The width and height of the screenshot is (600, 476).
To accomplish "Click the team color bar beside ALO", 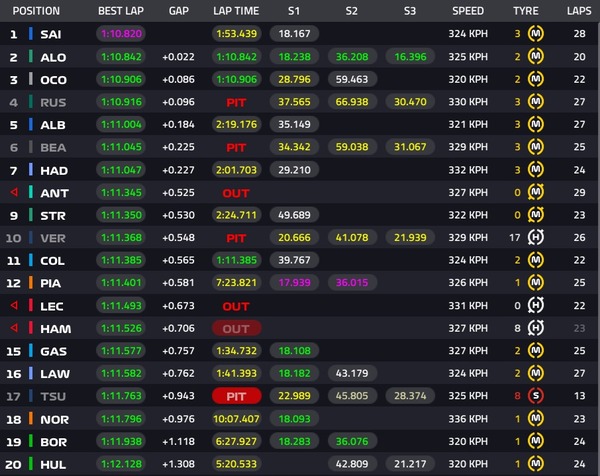I will click(x=33, y=56).
